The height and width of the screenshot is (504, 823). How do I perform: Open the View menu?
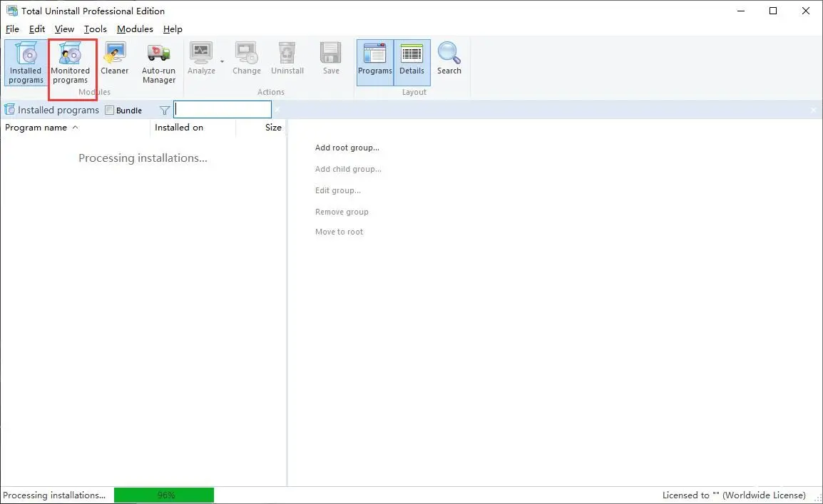click(x=65, y=29)
